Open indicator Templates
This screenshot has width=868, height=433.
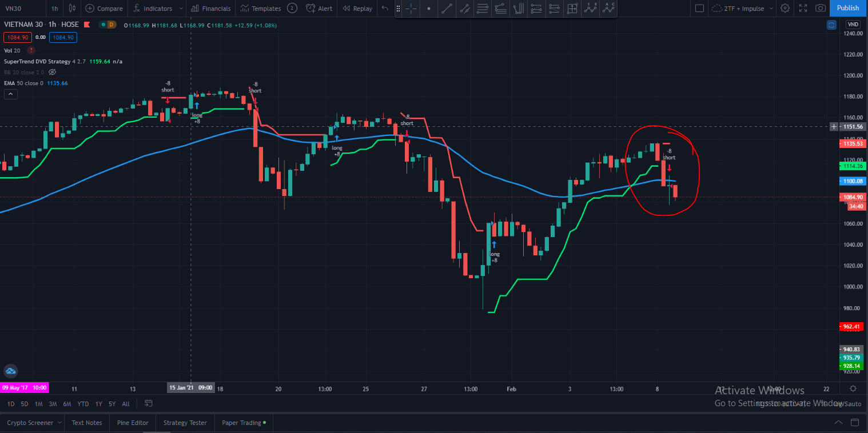pyautogui.click(x=261, y=8)
